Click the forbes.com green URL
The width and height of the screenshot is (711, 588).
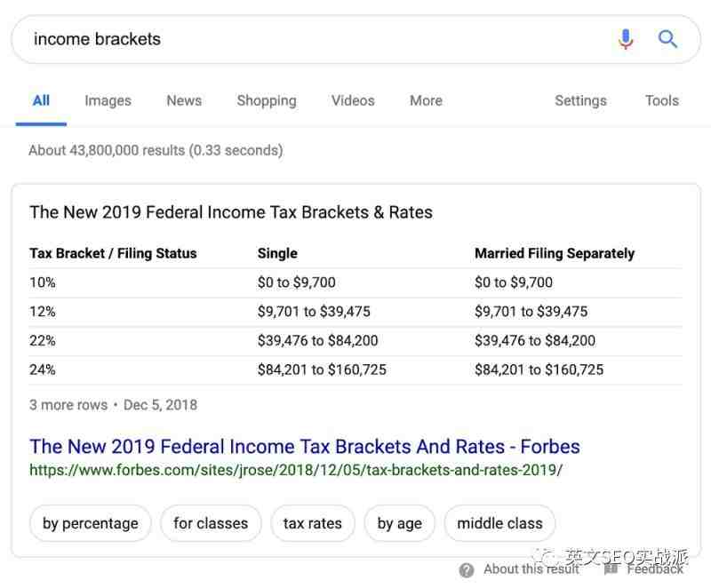tap(295, 470)
